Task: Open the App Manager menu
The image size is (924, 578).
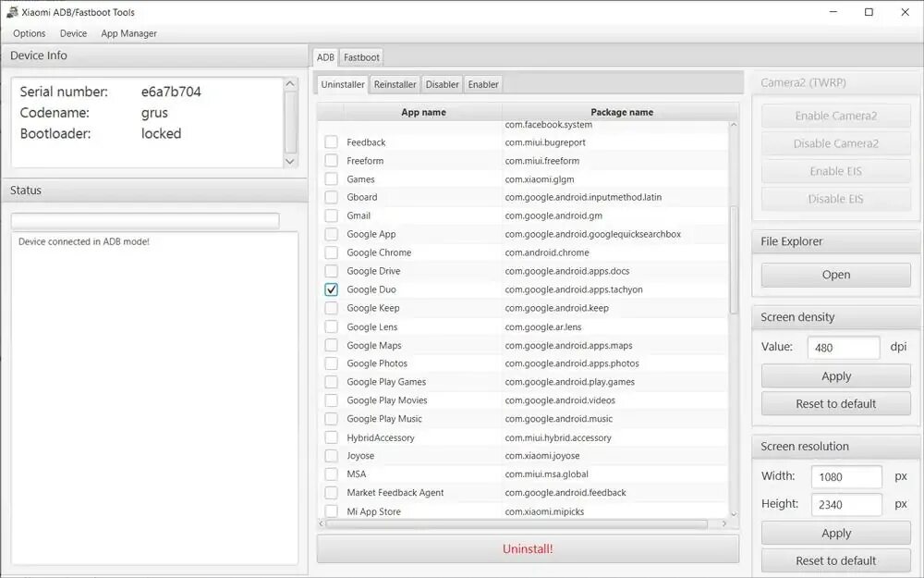Action: tap(128, 33)
